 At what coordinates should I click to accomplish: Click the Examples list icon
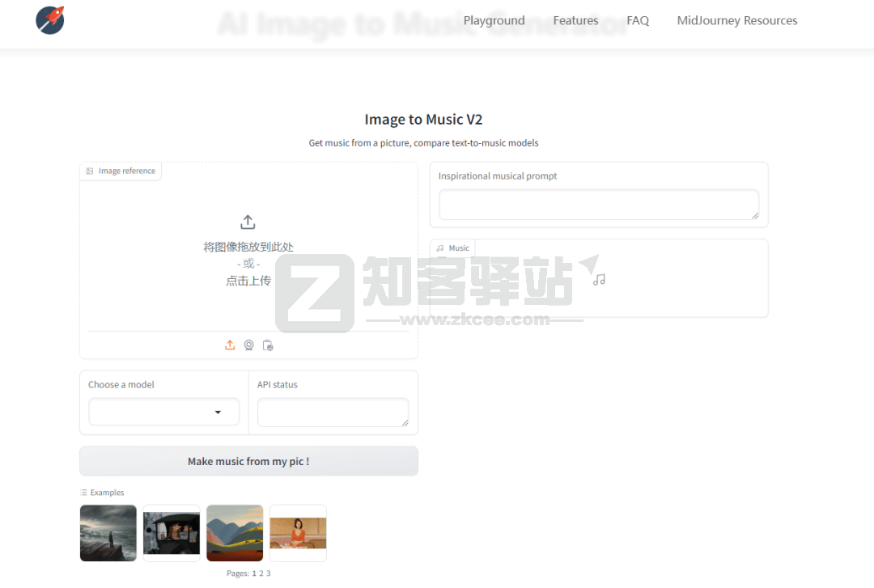coord(83,493)
